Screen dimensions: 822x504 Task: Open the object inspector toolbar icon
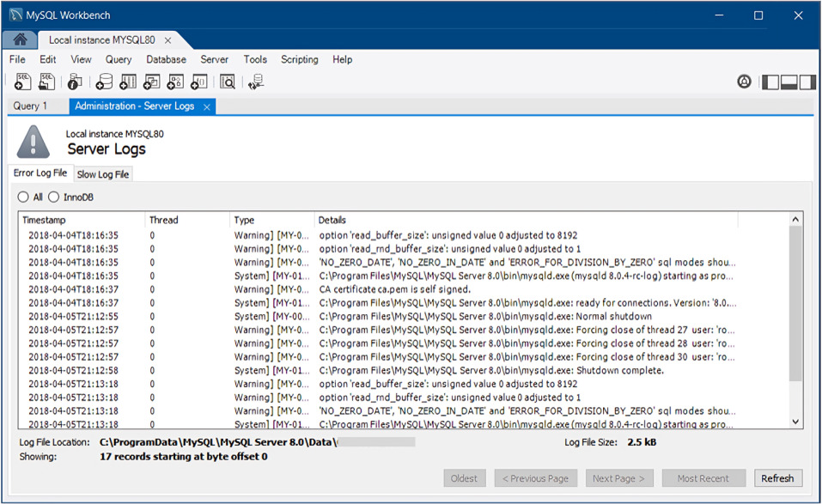pyautogui.click(x=75, y=82)
